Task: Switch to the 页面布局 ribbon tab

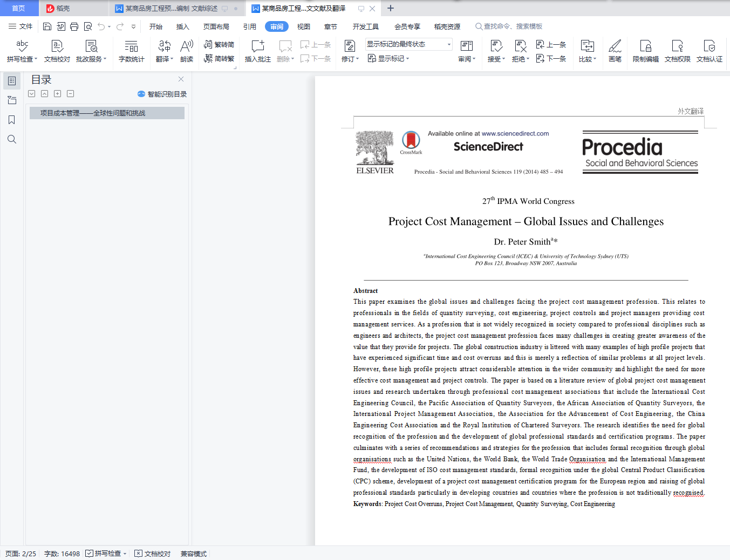Action: (216, 26)
